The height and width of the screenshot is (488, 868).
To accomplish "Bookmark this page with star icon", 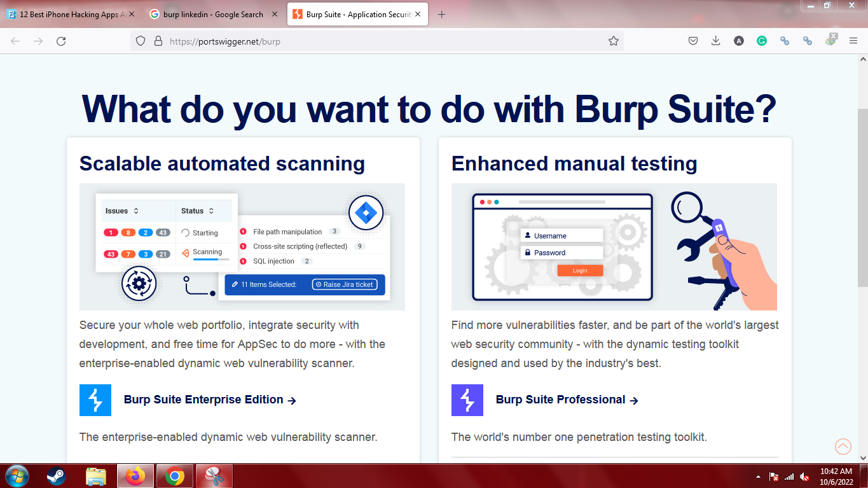I will click(613, 41).
